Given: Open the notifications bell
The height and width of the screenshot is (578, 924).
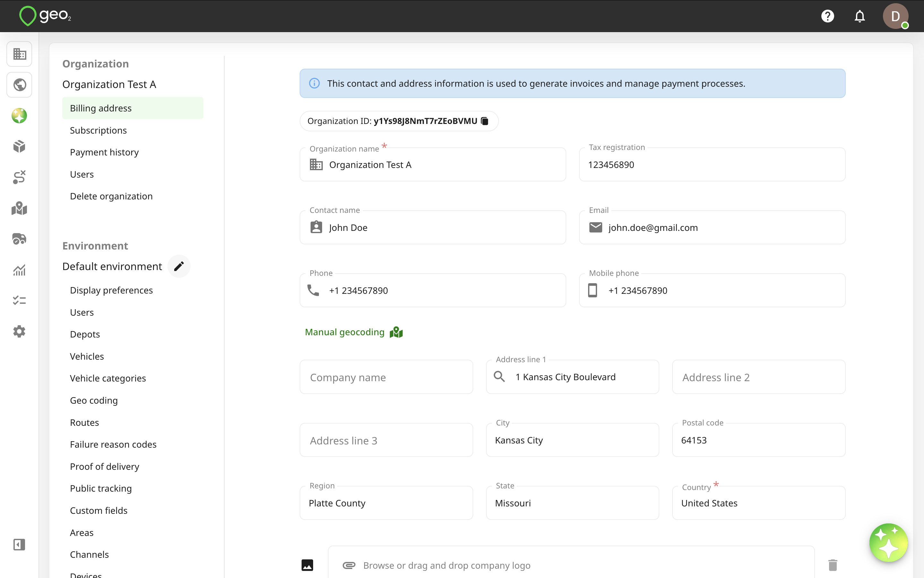Looking at the screenshot, I should click(860, 16).
